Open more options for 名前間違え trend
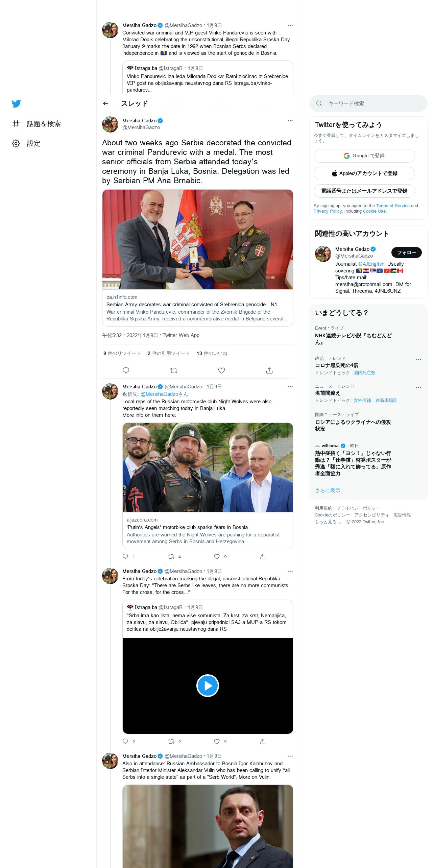The width and height of the screenshot is (434, 868). (418, 387)
